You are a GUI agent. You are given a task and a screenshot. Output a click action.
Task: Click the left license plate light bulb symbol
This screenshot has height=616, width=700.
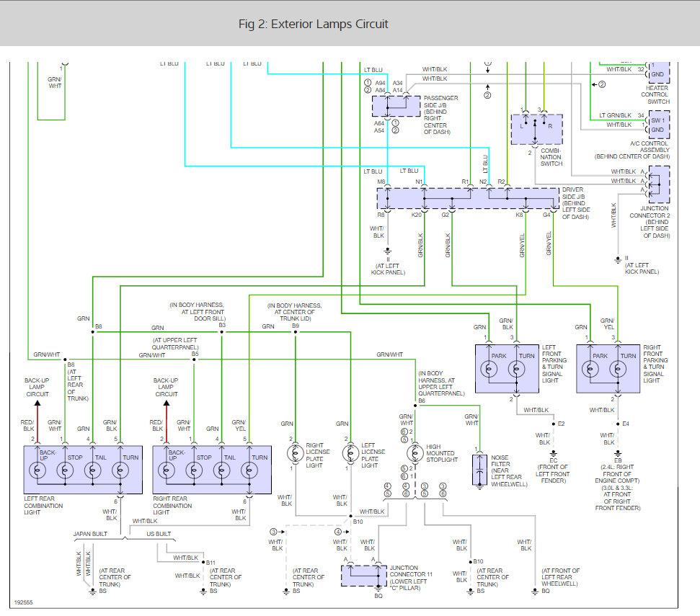(350, 453)
